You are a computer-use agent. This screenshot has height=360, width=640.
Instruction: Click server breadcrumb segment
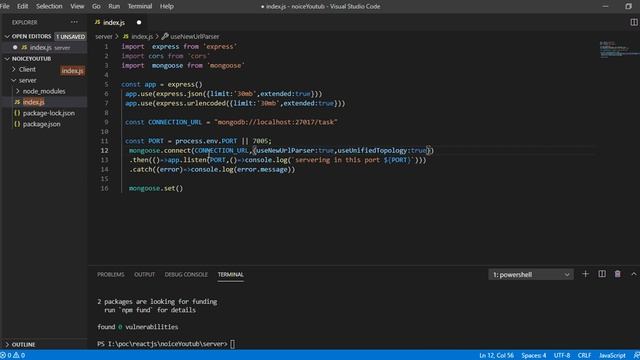(x=104, y=37)
